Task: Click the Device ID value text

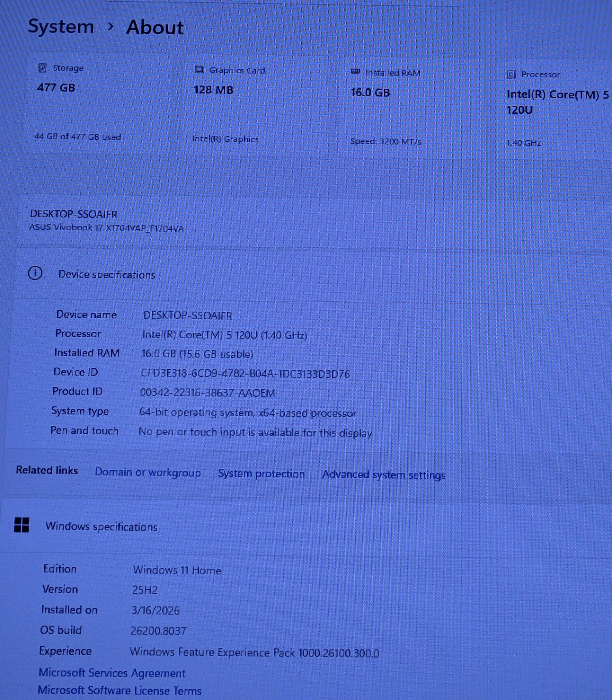Action: click(245, 374)
